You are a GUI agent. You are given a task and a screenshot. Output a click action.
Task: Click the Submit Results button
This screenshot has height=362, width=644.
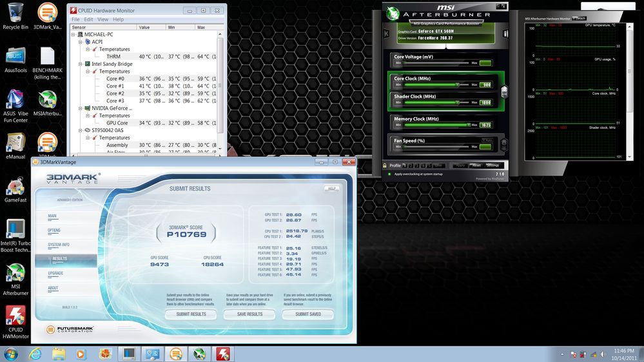pos(191,314)
